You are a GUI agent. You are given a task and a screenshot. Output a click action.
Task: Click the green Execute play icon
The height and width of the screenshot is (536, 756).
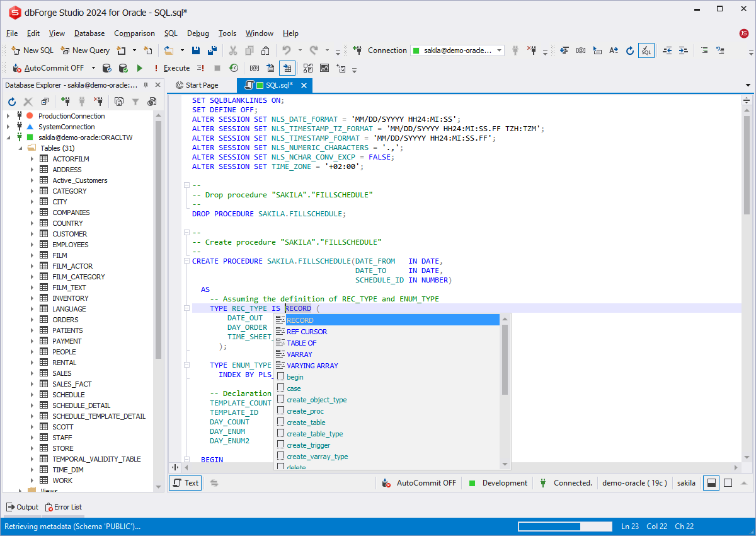click(140, 68)
